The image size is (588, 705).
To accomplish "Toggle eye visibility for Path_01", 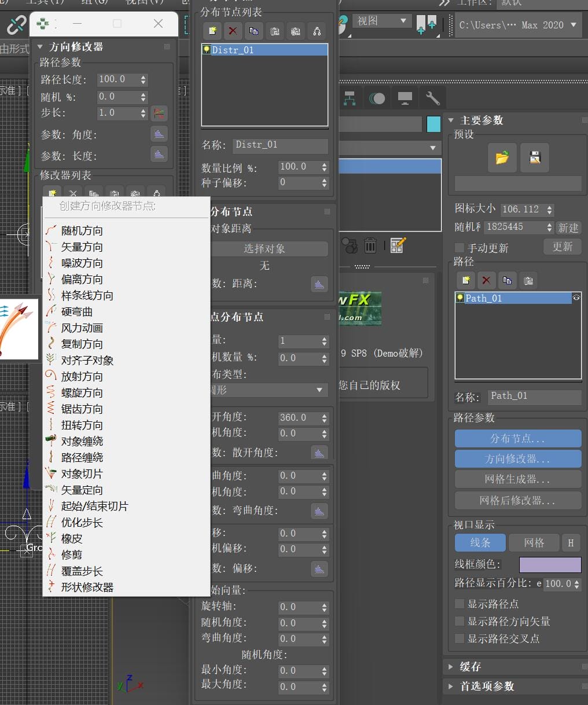I will tap(576, 298).
